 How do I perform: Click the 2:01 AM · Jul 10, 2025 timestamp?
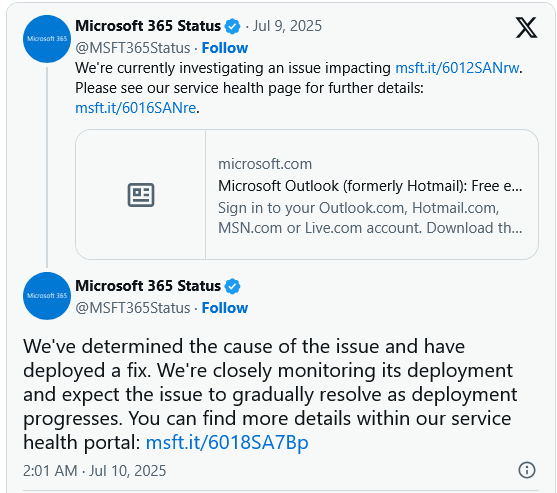[x=94, y=471]
